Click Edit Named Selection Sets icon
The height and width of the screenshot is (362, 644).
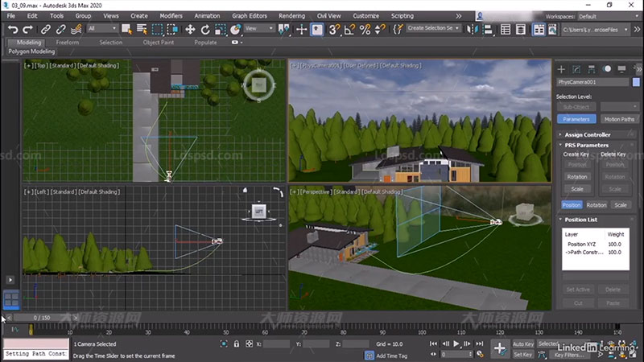398,29
